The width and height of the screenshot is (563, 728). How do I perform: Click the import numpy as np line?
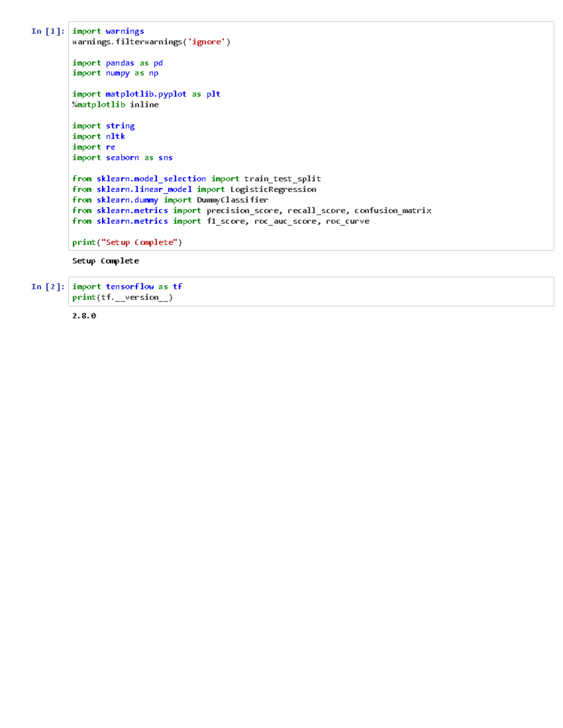[x=115, y=73]
